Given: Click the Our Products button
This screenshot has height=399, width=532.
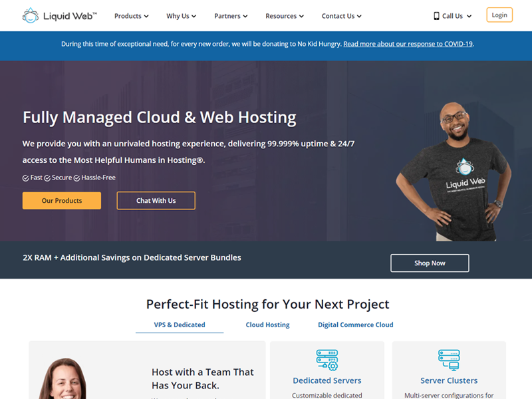Looking at the screenshot, I should [x=62, y=201].
